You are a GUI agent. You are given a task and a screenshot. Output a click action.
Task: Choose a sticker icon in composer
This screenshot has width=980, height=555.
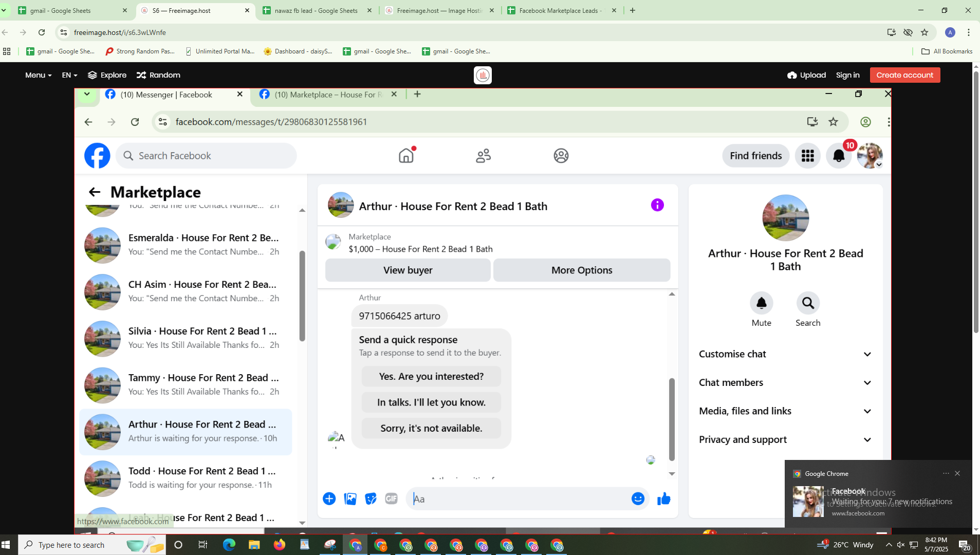tap(371, 498)
